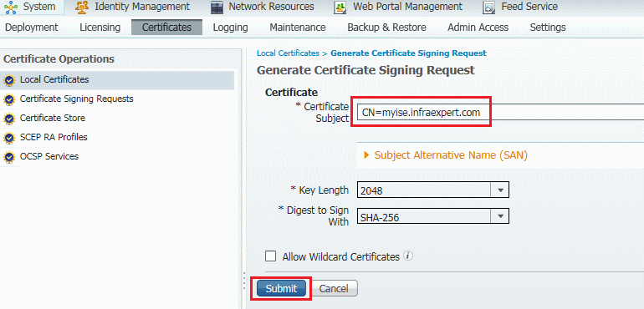Viewport: 644px width, 309px height.
Task: Select Certificate Signing Requests in sidebar
Action: 76,99
